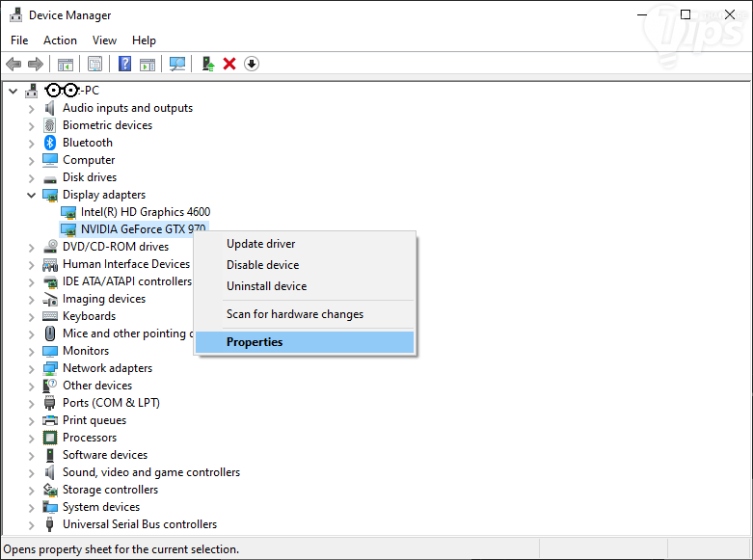Collapse the root PC node chevron
The width and height of the screenshot is (753, 560).
(13, 91)
